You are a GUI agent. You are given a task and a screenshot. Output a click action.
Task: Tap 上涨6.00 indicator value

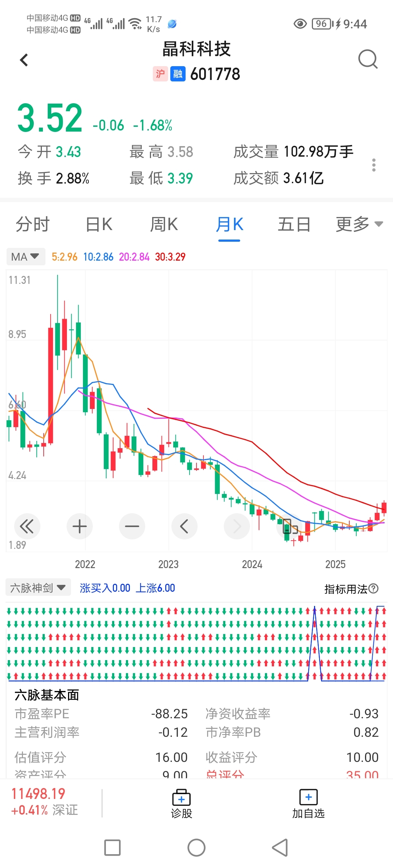click(155, 588)
